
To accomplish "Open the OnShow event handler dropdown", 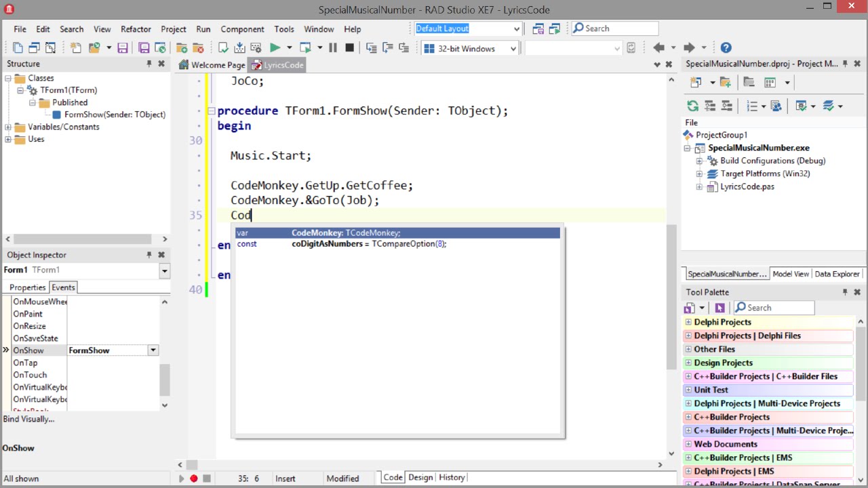I will click(x=153, y=350).
